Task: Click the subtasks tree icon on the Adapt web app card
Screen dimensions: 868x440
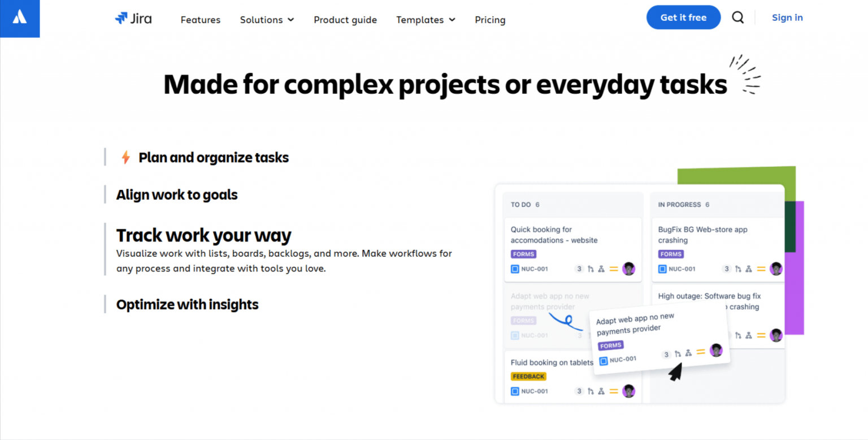Action: [688, 353]
